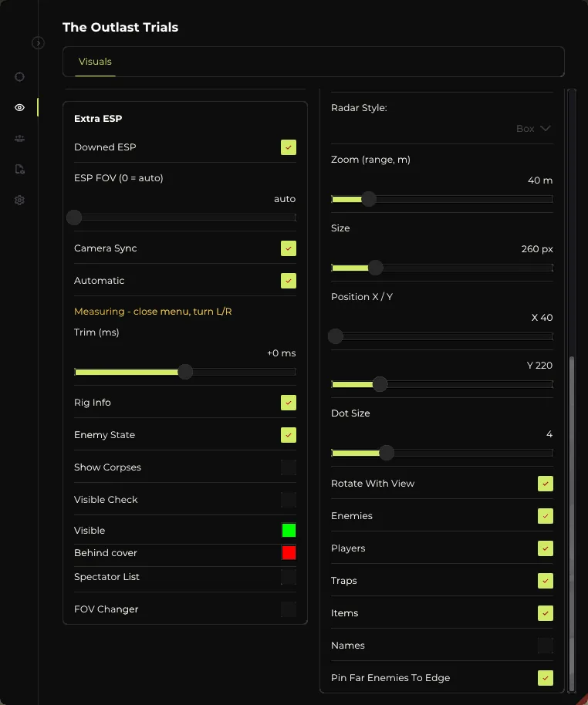Toggle the Enemy State checkbox

[289, 435]
